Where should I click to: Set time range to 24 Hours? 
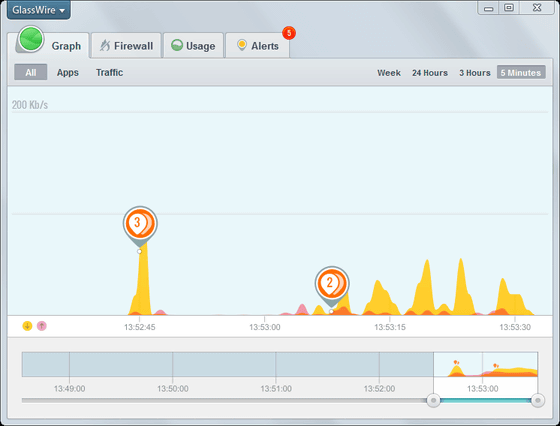tap(430, 73)
